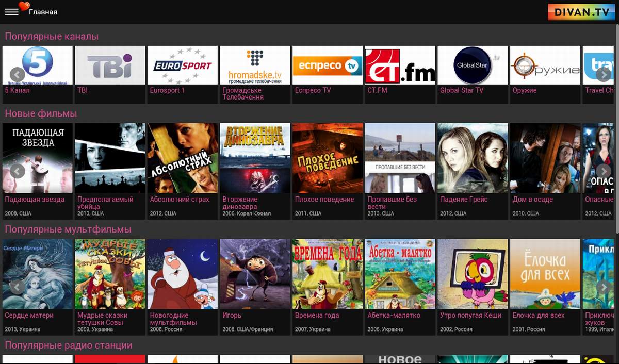Image resolution: width=619 pixels, height=364 pixels.
Task: Click cartoons row left arrow
Action: [18, 287]
